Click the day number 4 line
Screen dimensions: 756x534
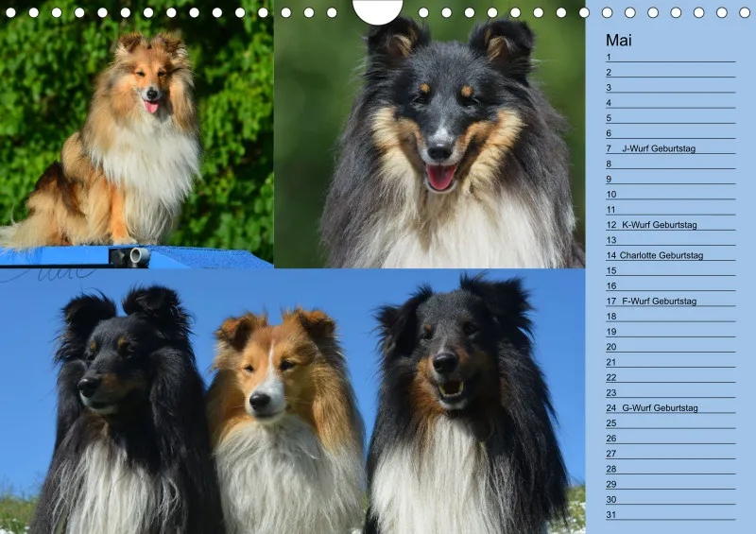point(670,103)
